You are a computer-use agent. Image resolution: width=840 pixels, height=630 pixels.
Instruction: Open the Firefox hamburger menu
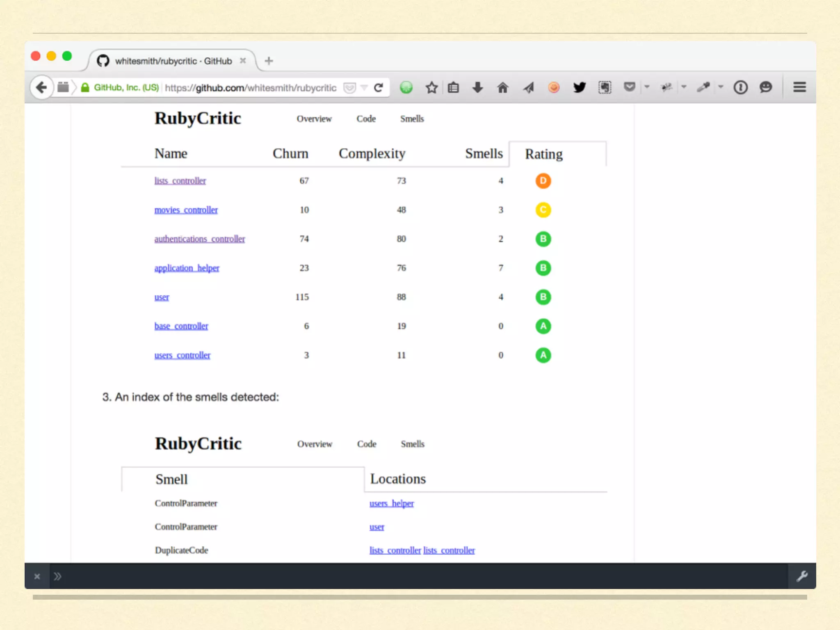coord(799,87)
